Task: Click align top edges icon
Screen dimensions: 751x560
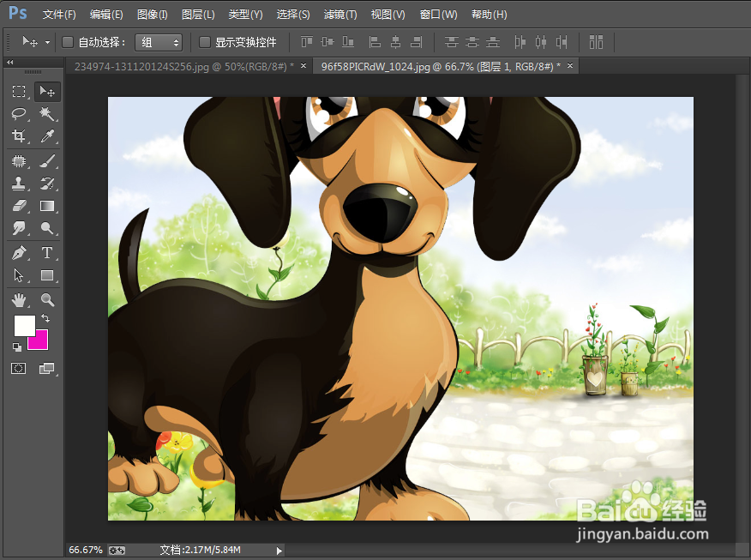Action: pyautogui.click(x=307, y=42)
